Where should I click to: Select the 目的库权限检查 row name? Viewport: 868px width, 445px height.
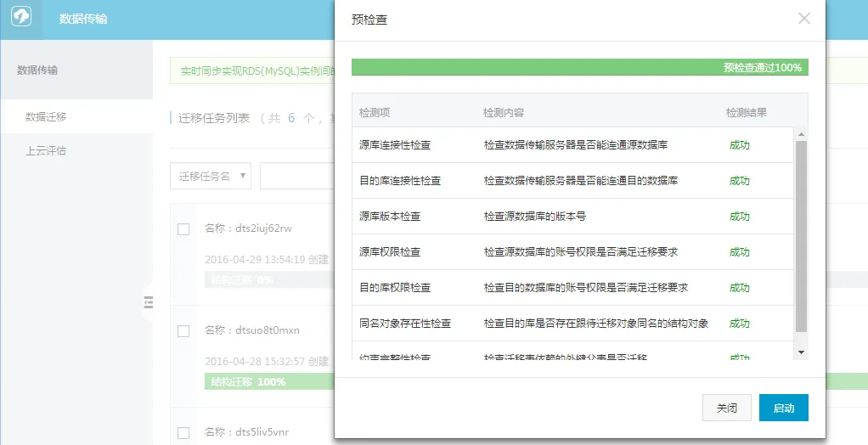(x=395, y=287)
